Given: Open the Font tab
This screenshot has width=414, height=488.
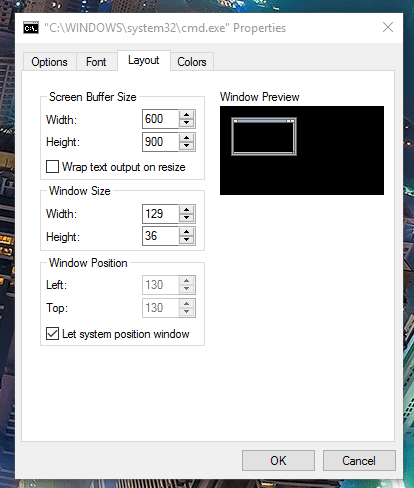Looking at the screenshot, I should [96, 62].
